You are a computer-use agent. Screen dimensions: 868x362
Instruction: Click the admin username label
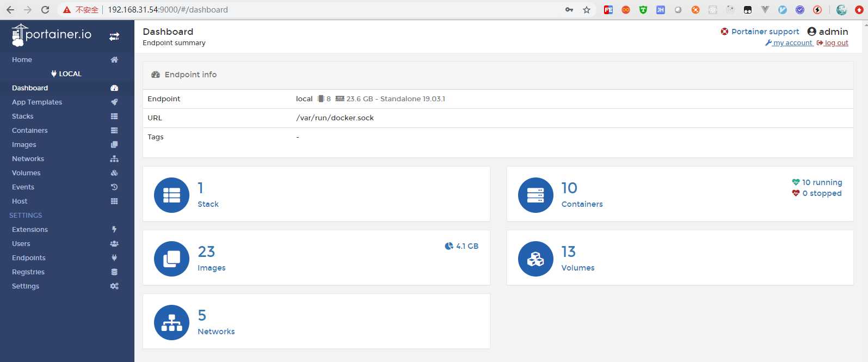click(x=833, y=32)
